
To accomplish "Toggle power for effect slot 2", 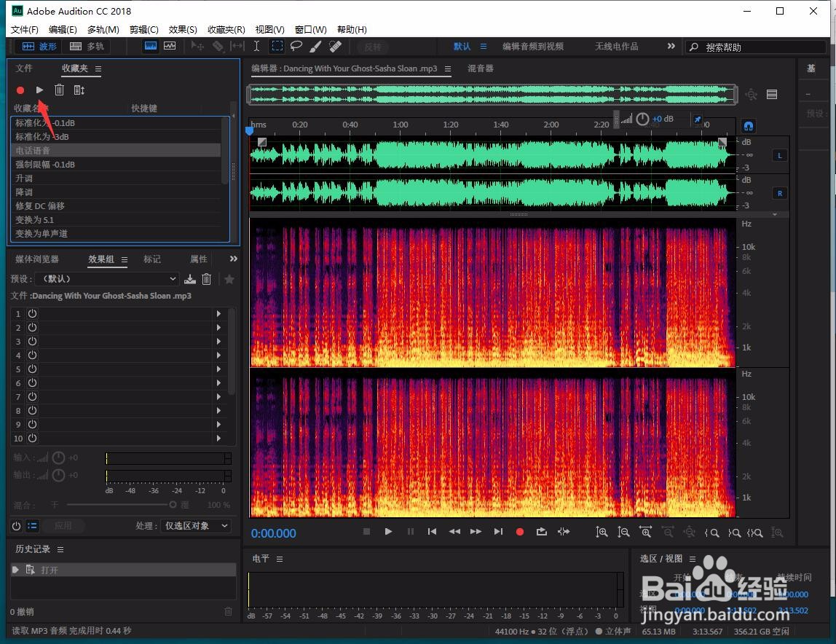I will click(33, 328).
